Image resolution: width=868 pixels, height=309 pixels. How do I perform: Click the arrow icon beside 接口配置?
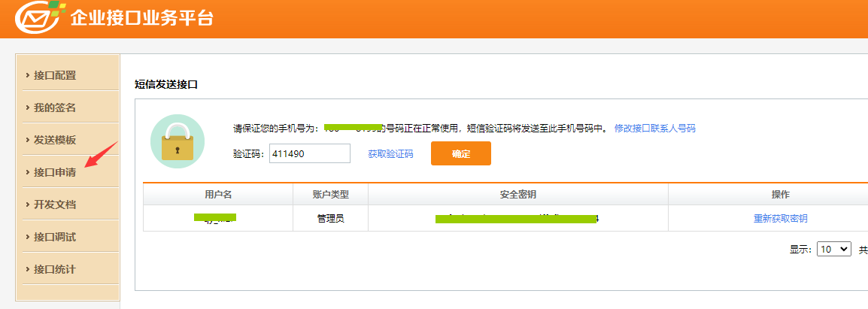(28, 75)
